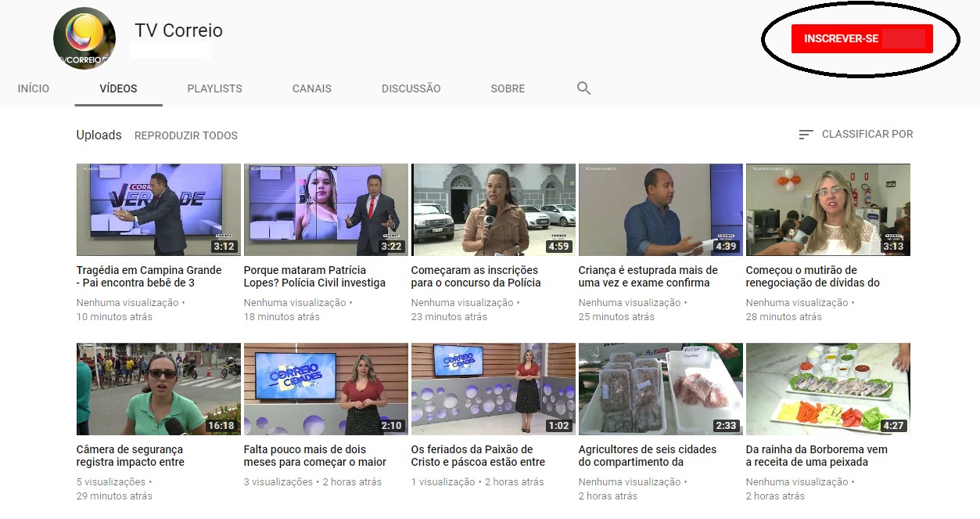Click the 3:12 duration badge
The height and width of the screenshot is (519, 980).
pos(224,247)
